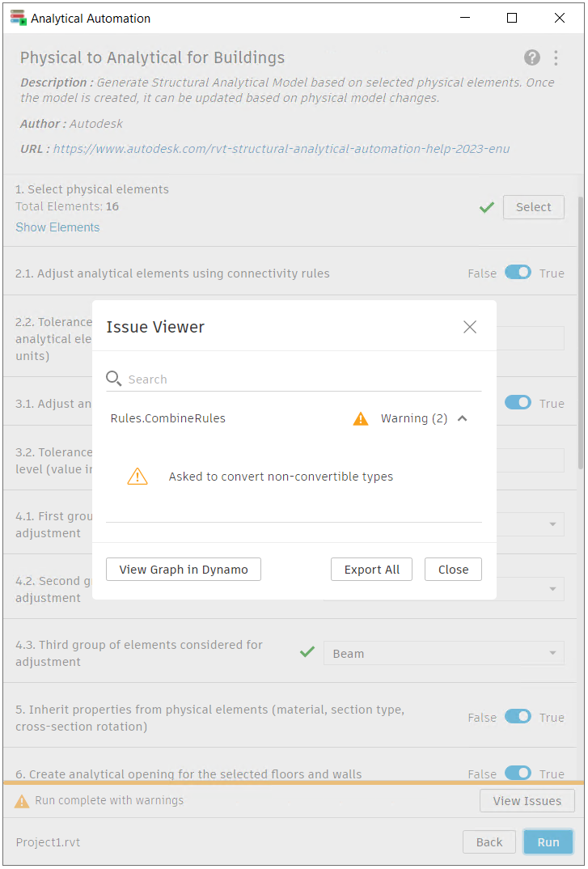
Task: Click Show Elements link
Action: tap(57, 227)
